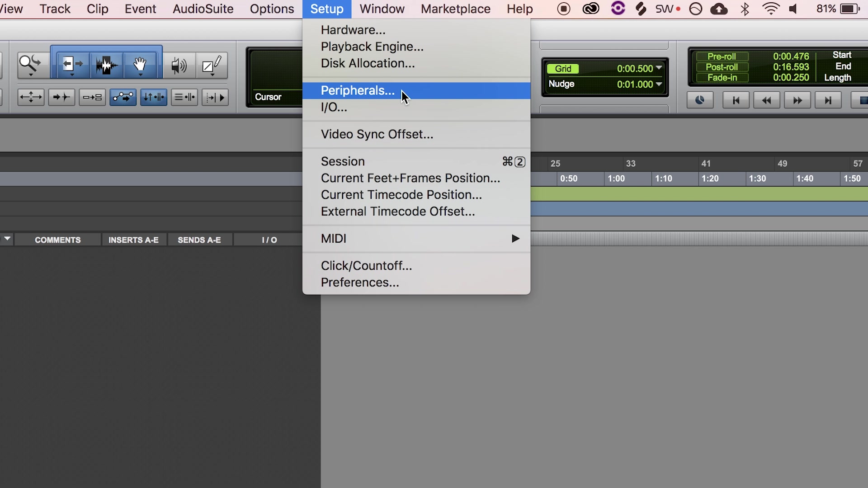The image size is (868, 488).
Task: Choose Peripherals... from the Setup menu
Action: coord(416,90)
